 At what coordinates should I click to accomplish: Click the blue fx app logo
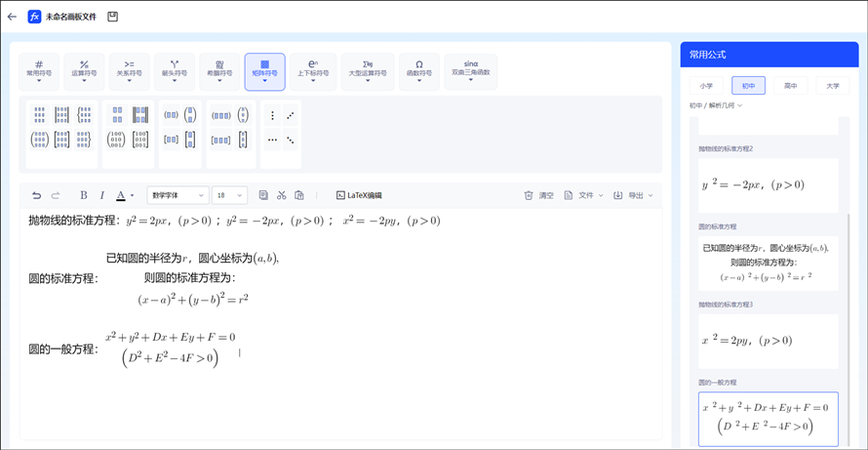[34, 18]
